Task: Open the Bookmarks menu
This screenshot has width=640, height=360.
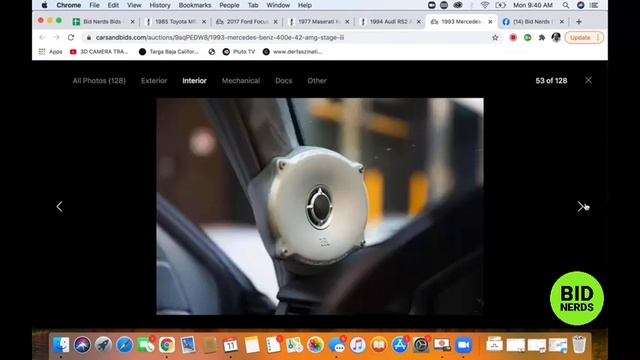Action: click(x=195, y=5)
